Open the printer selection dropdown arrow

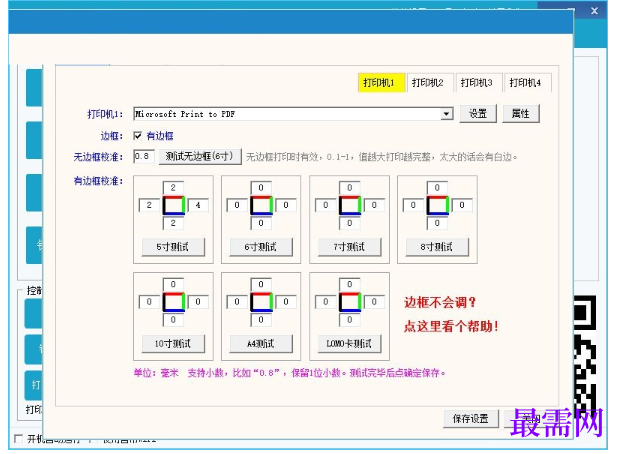click(447, 114)
